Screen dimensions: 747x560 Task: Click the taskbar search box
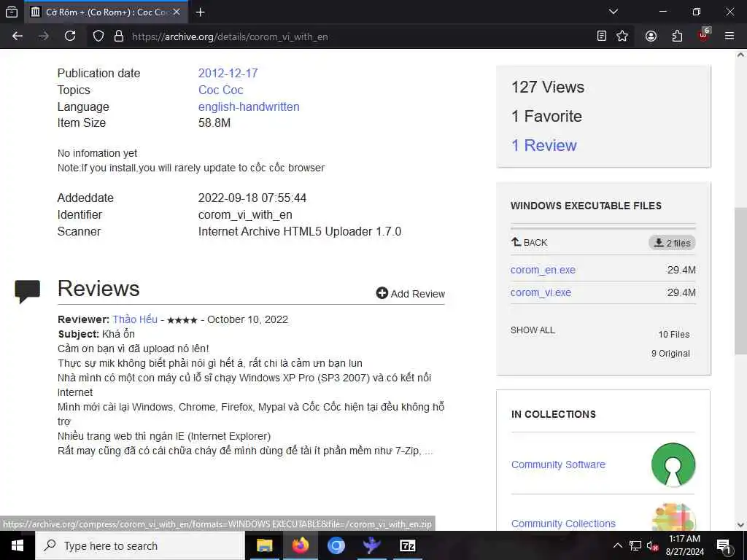point(140,545)
